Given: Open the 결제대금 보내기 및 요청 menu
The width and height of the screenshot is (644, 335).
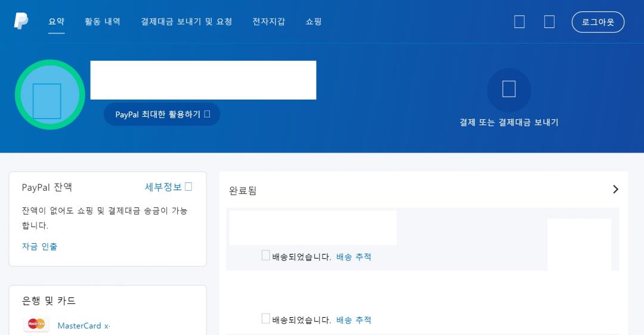Looking at the screenshot, I should 187,21.
